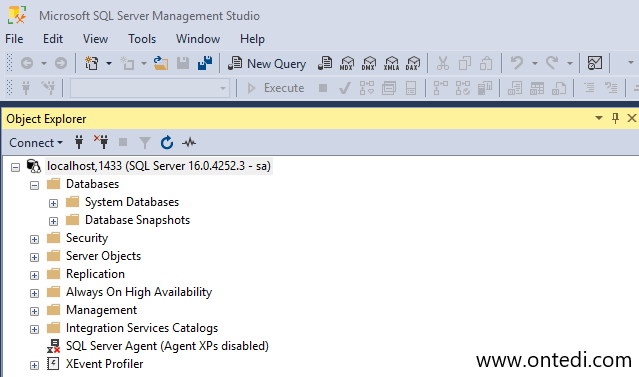Click the Open File folder icon
Image resolution: width=639 pixels, height=377 pixels.
coord(161,63)
